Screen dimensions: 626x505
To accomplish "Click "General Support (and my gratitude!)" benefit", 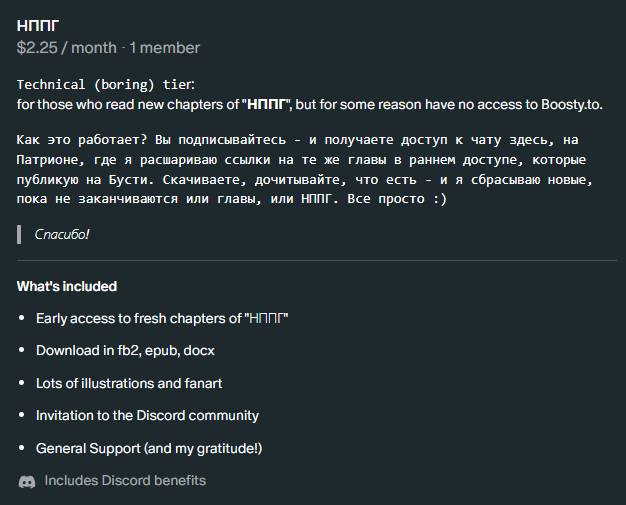I will [x=149, y=448].
